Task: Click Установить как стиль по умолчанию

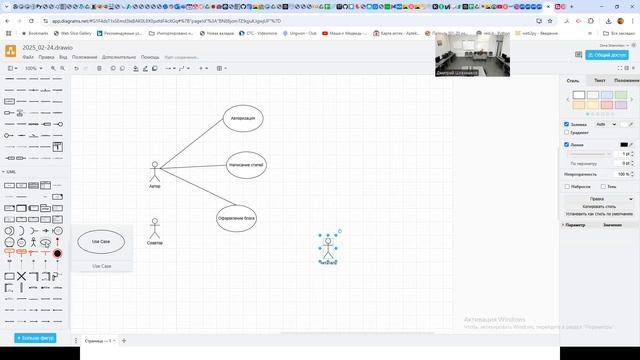Action: (x=599, y=214)
